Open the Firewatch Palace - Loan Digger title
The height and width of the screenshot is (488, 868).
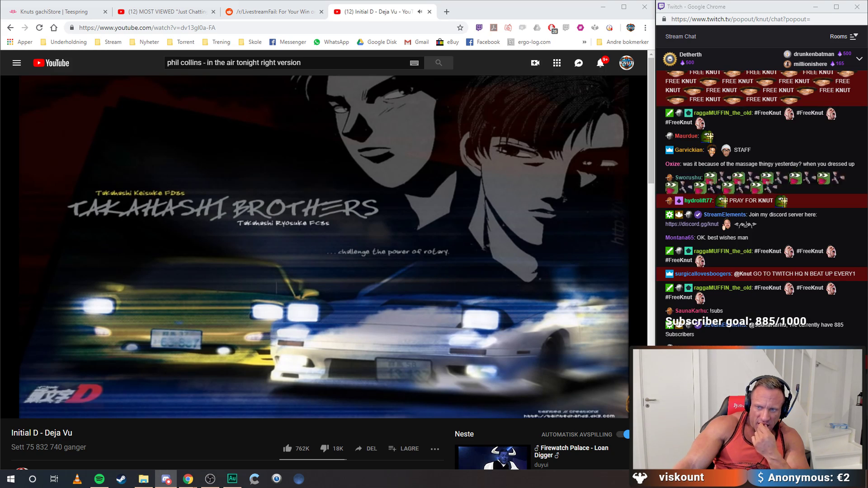pyautogui.click(x=571, y=452)
